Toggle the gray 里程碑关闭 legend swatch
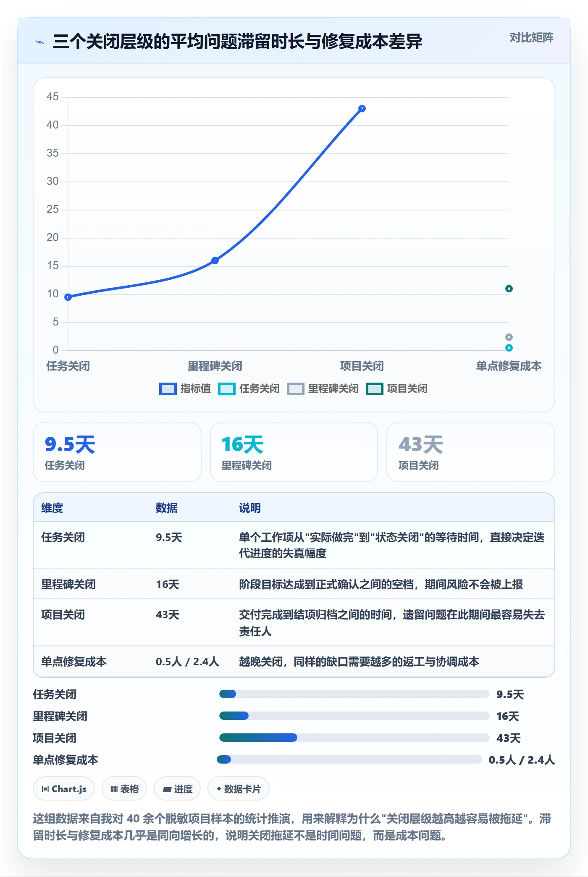Screen dimensions: 588x877 (x=296, y=389)
